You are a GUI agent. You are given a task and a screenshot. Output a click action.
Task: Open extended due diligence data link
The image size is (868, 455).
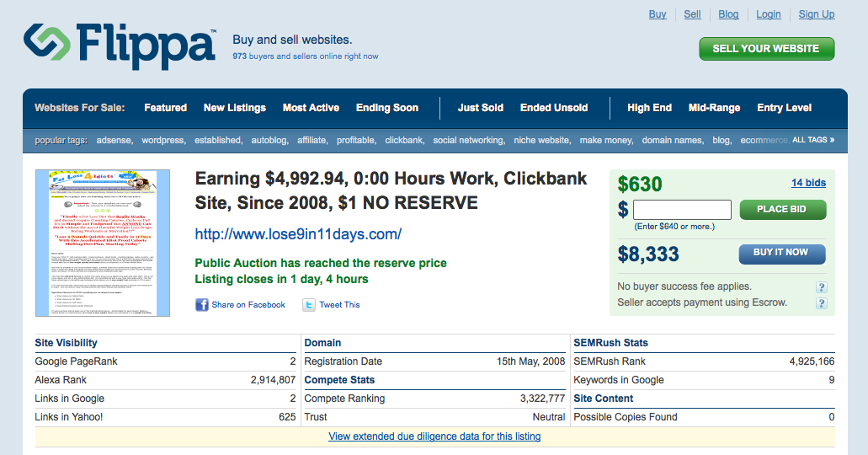(x=434, y=436)
